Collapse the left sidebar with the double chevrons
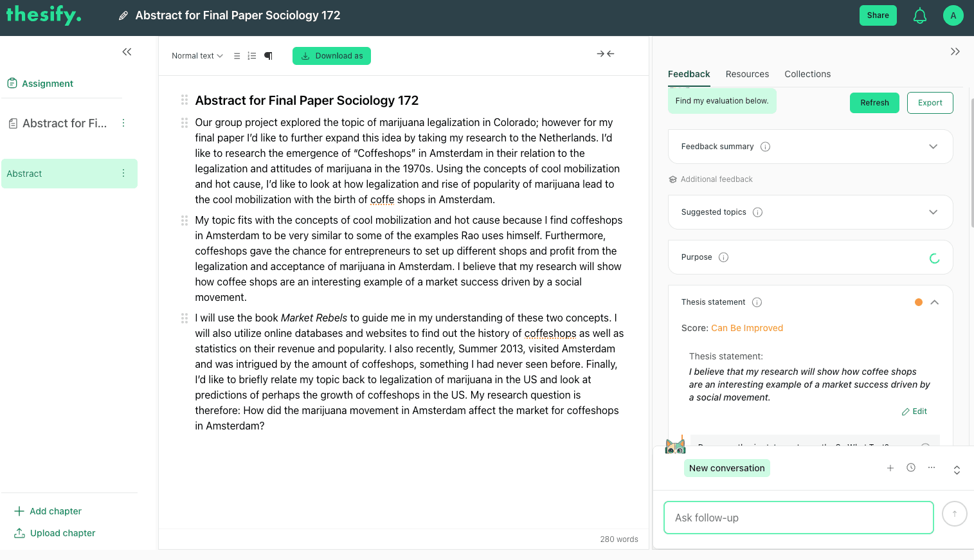The image size is (974, 560). click(x=127, y=51)
